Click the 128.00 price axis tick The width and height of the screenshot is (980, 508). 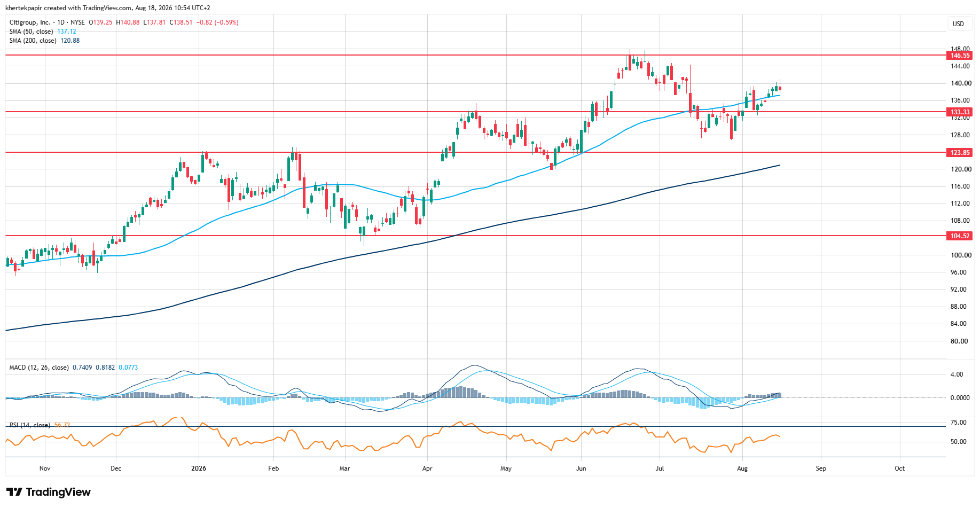pyautogui.click(x=960, y=135)
